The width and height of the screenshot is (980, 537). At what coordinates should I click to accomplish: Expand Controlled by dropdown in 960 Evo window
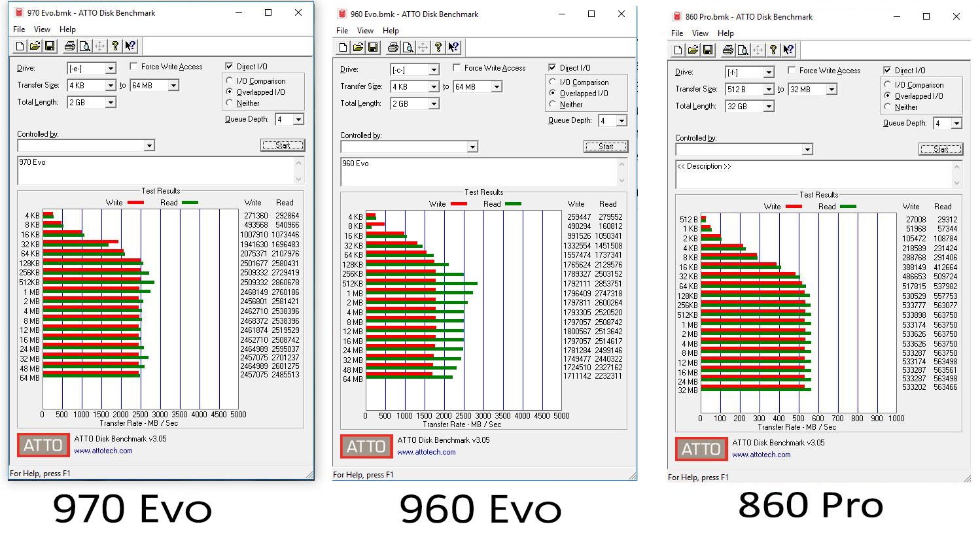click(x=472, y=147)
